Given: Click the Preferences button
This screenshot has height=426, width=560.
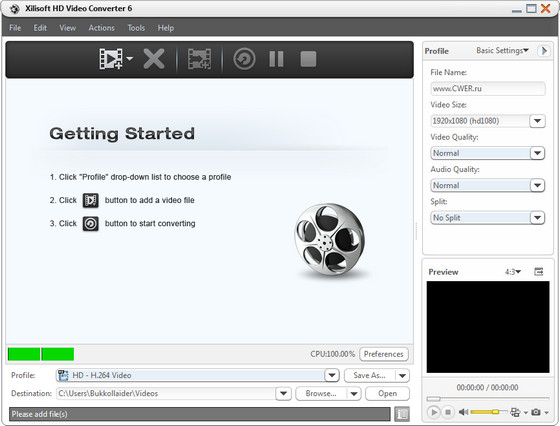Looking at the screenshot, I should pos(384,354).
